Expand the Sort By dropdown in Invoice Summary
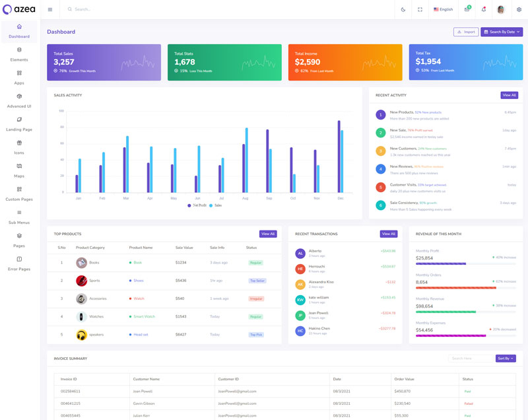 (506, 359)
